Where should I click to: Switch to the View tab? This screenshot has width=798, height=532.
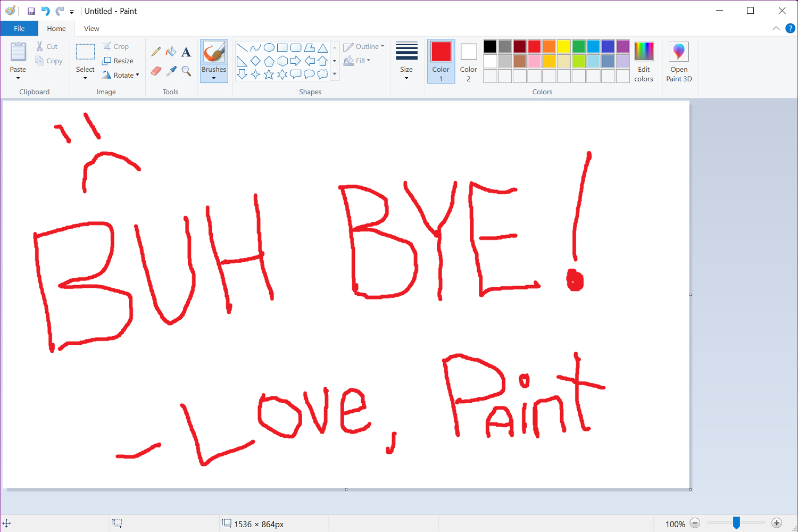92,28
